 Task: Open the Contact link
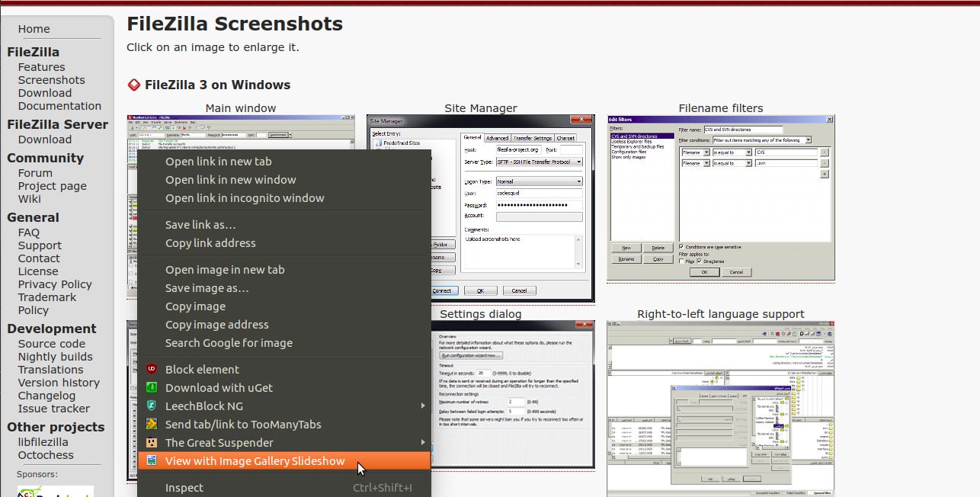(x=39, y=258)
